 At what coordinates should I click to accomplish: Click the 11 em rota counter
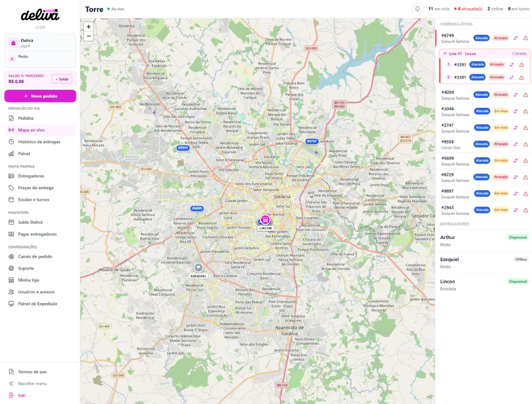click(438, 9)
